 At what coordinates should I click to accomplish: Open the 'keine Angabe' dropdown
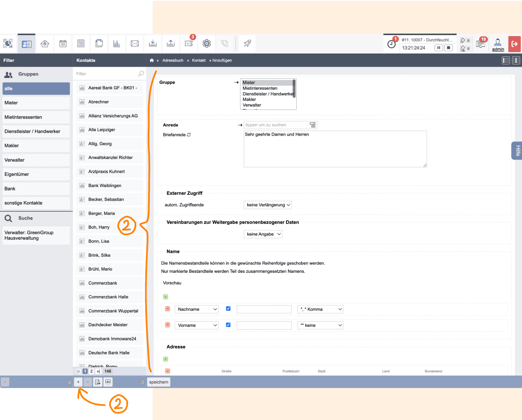click(x=263, y=234)
